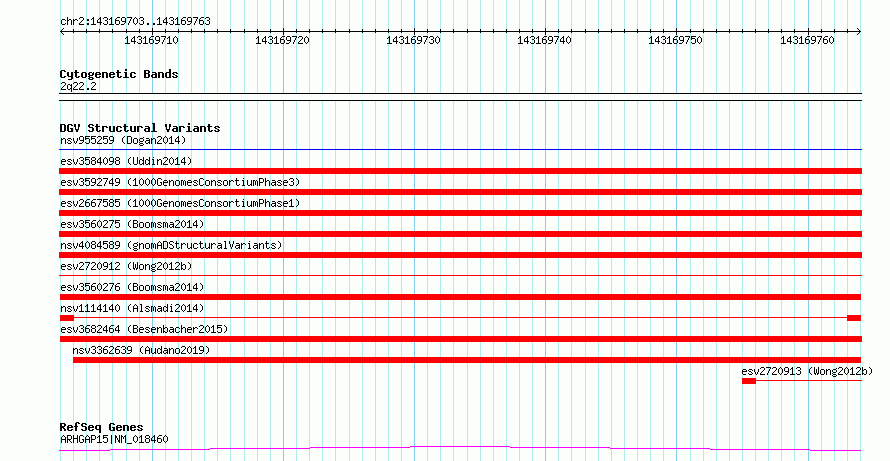
Task: Open nsv955259 (Dogan2014) variant label
Action: pyautogui.click(x=123, y=140)
